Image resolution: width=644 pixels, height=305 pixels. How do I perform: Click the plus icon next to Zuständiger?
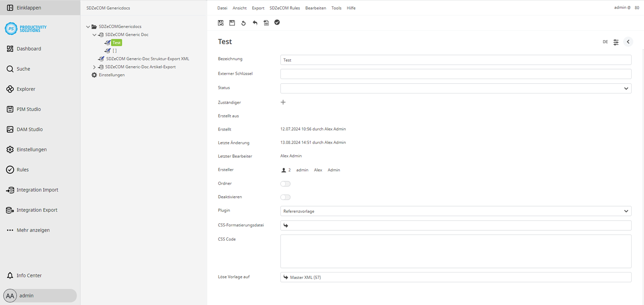pos(283,102)
